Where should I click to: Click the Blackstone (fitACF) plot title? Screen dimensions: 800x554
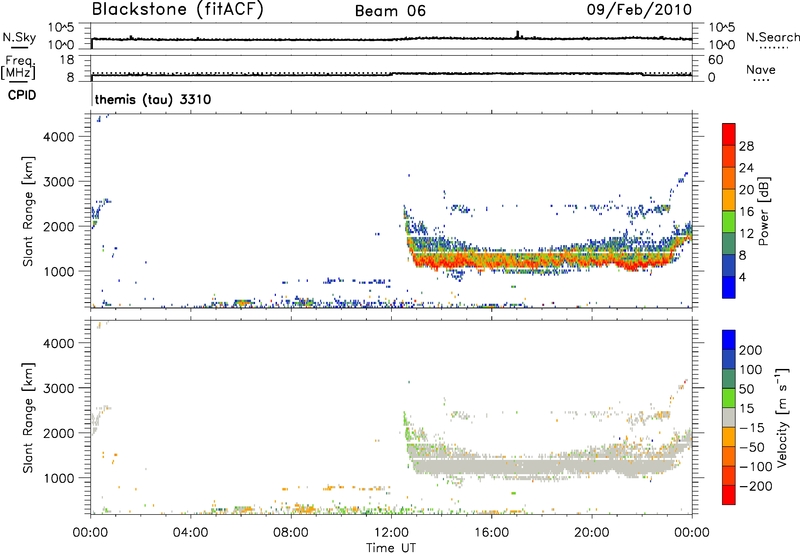pyautogui.click(x=178, y=9)
